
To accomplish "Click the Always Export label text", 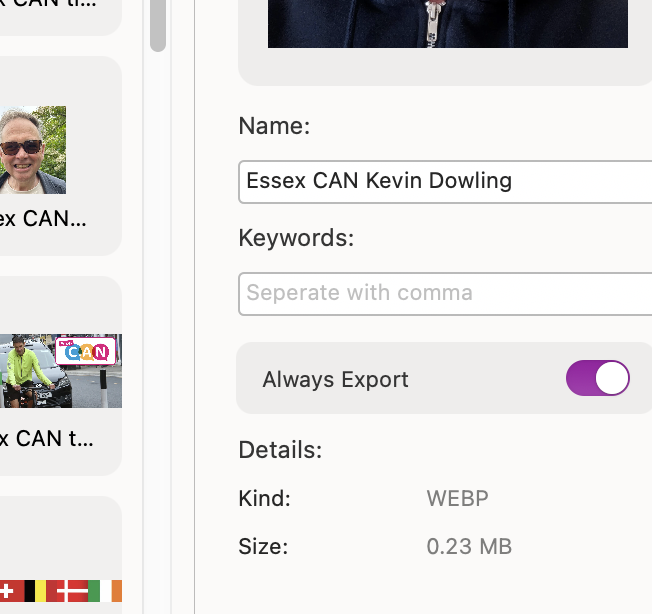I will 335,380.
